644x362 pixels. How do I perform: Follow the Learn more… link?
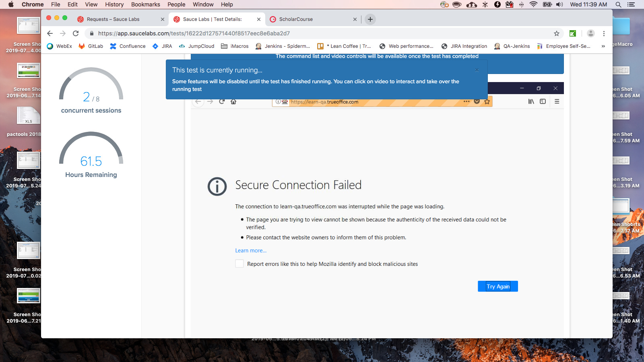coord(251,251)
